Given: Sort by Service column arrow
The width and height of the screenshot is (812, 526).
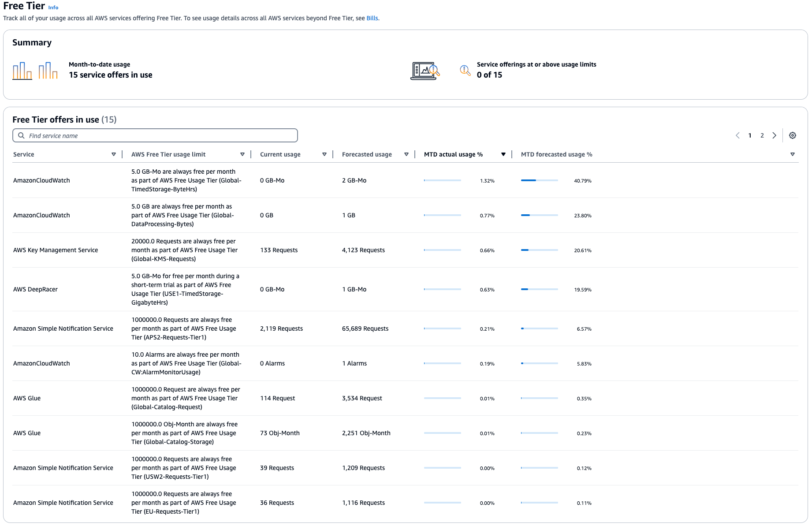Looking at the screenshot, I should click(114, 154).
